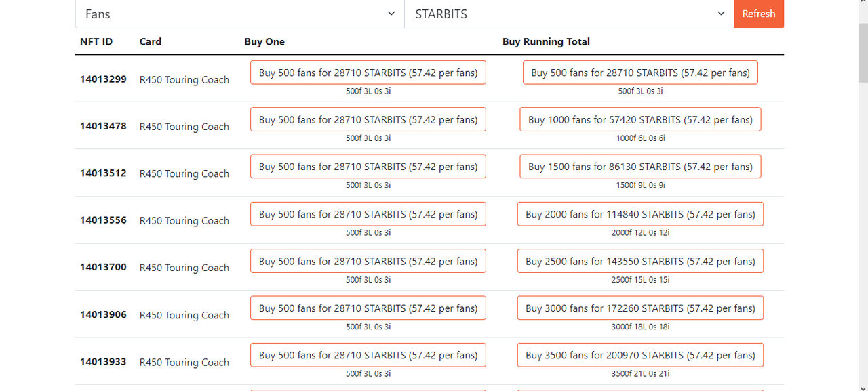868x391 pixels.
Task: Select NFT ID 14013512
Action: pyautogui.click(x=103, y=173)
